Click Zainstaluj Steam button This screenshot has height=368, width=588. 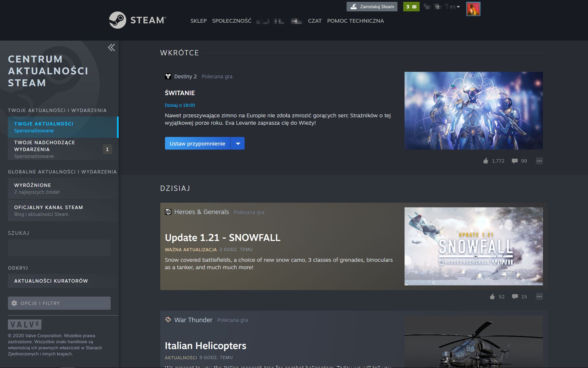point(372,7)
